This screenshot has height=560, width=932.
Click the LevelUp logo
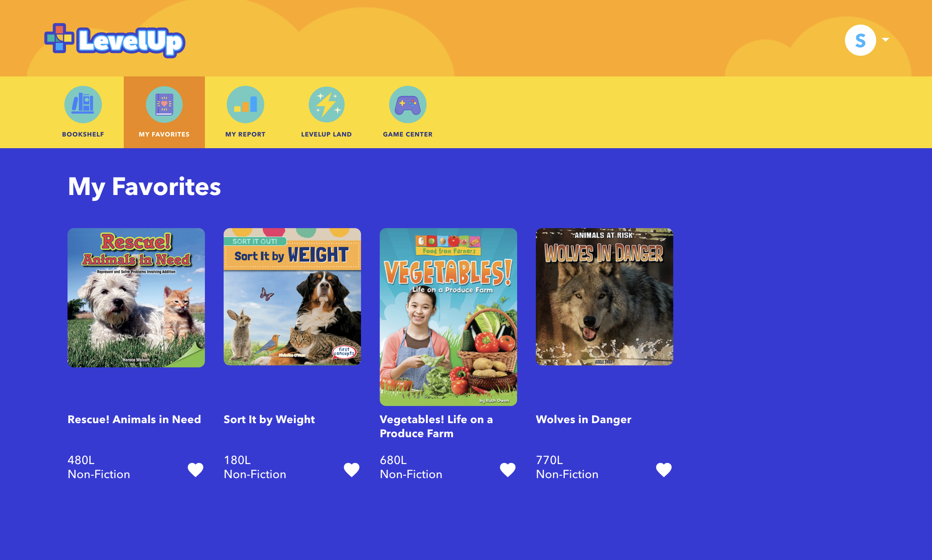coord(114,41)
